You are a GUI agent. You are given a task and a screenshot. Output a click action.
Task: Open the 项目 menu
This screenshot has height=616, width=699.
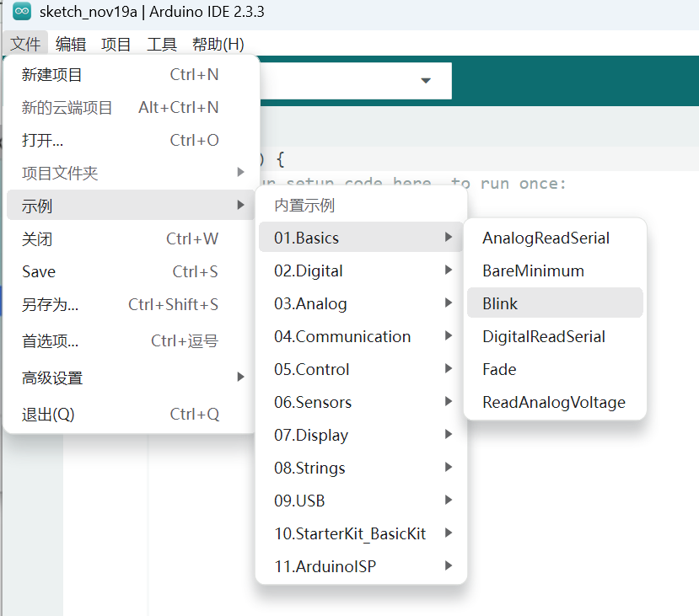(x=116, y=44)
